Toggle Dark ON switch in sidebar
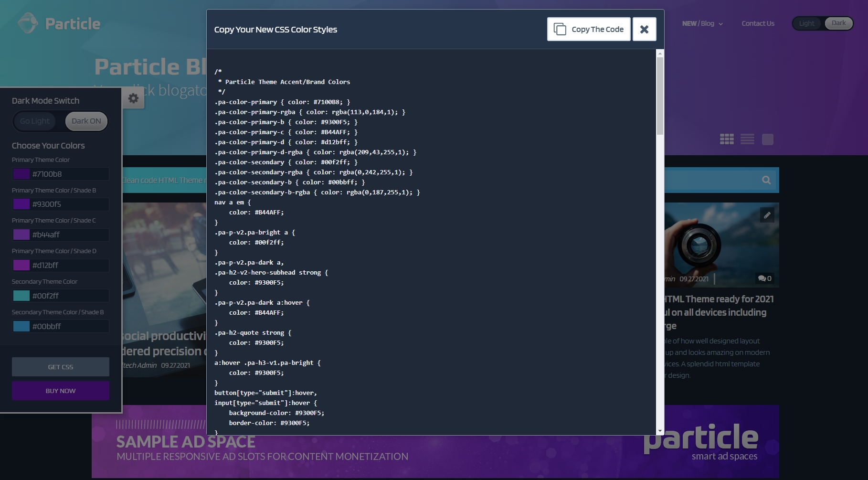The image size is (868, 480). [x=86, y=121]
